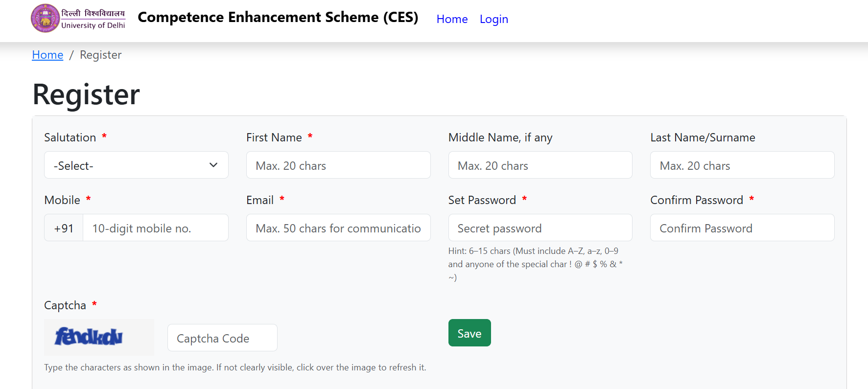868x389 pixels.
Task: Follow the Home breadcrumb link
Action: [47, 55]
